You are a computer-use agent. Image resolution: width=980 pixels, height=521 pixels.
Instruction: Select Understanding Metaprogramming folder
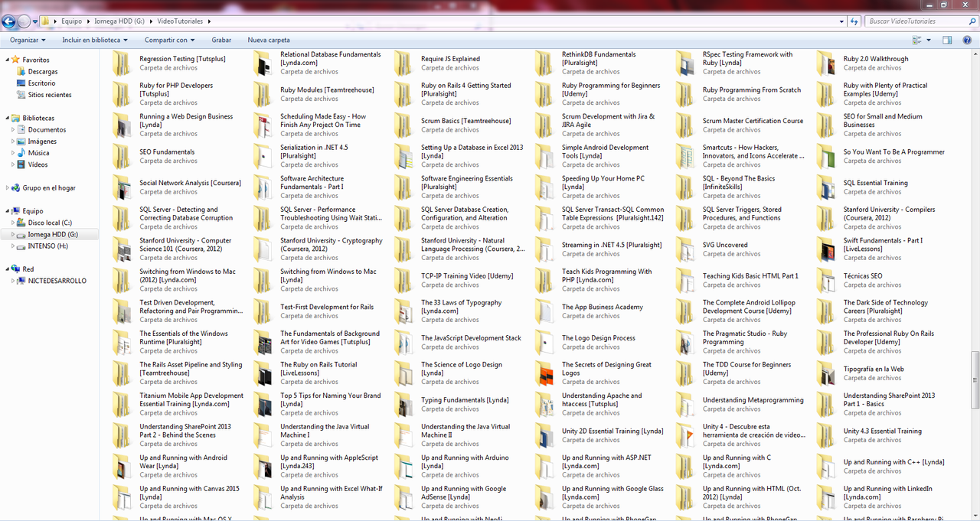click(743, 404)
